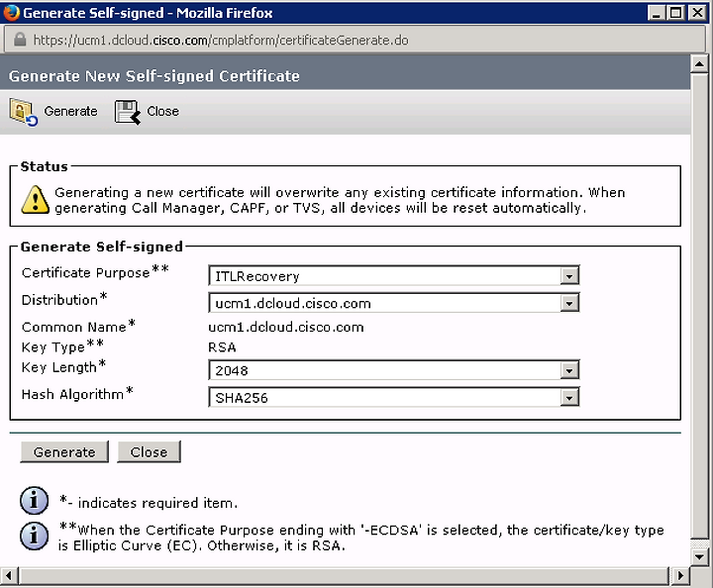This screenshot has width=713, height=588.
Task: Click the ECDSA key type explanation text
Action: [361, 538]
